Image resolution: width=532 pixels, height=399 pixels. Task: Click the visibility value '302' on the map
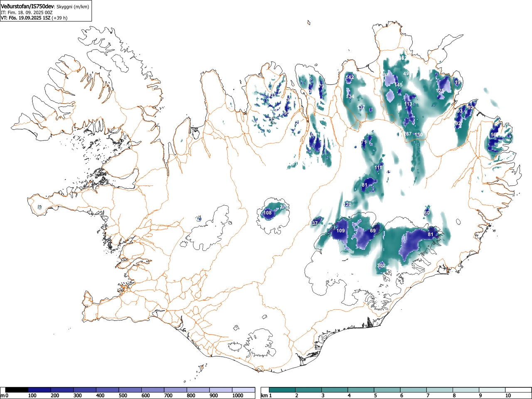click(x=381, y=266)
